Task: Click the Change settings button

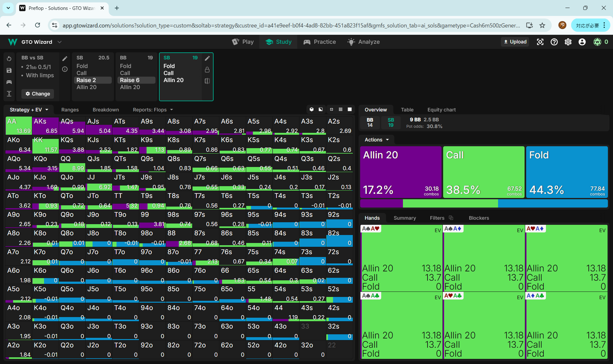Action: pos(38,94)
